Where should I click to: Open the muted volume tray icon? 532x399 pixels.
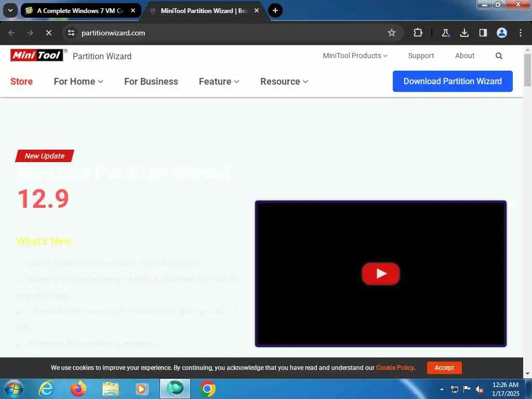480,390
